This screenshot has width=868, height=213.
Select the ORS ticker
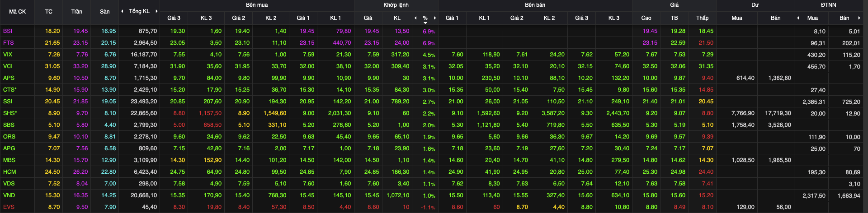[x=9, y=137]
